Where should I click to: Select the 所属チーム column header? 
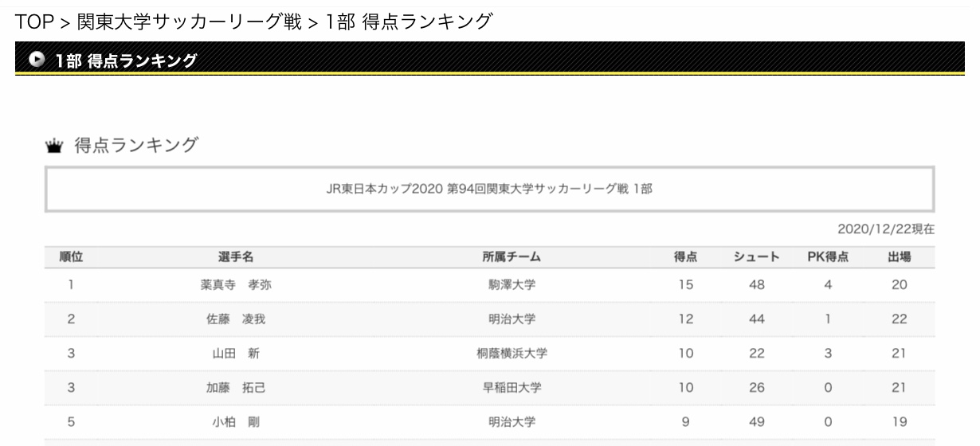point(512,256)
